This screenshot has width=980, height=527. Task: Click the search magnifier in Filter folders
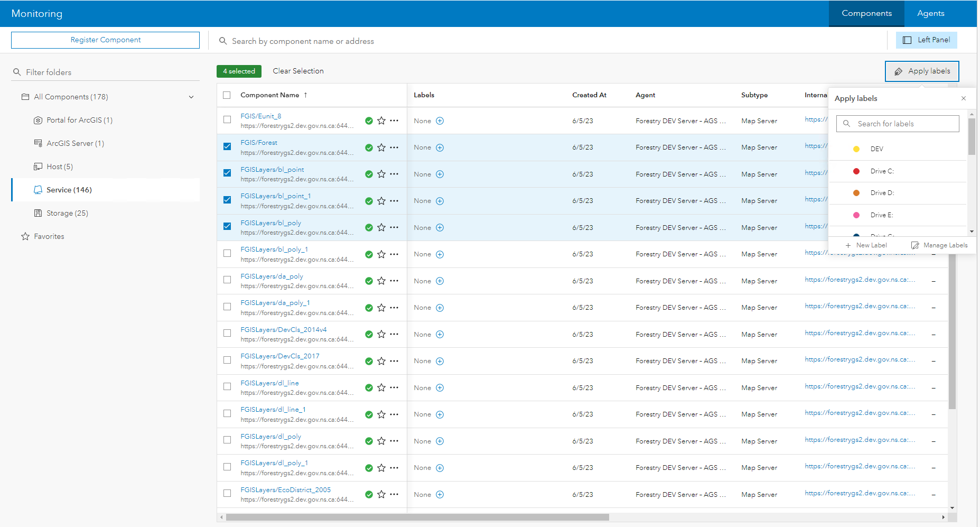point(17,72)
